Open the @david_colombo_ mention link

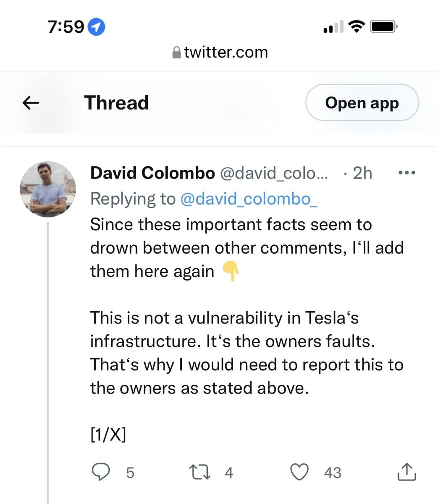(x=248, y=199)
